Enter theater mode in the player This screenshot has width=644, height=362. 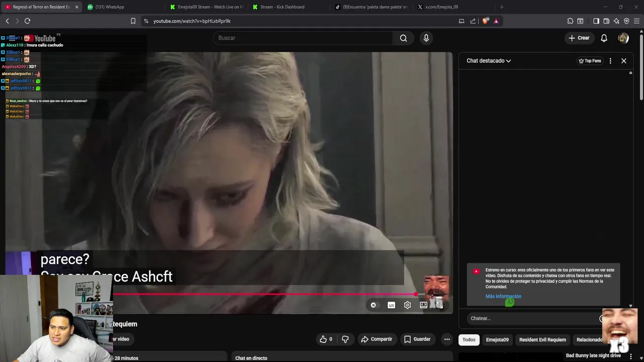click(424, 305)
